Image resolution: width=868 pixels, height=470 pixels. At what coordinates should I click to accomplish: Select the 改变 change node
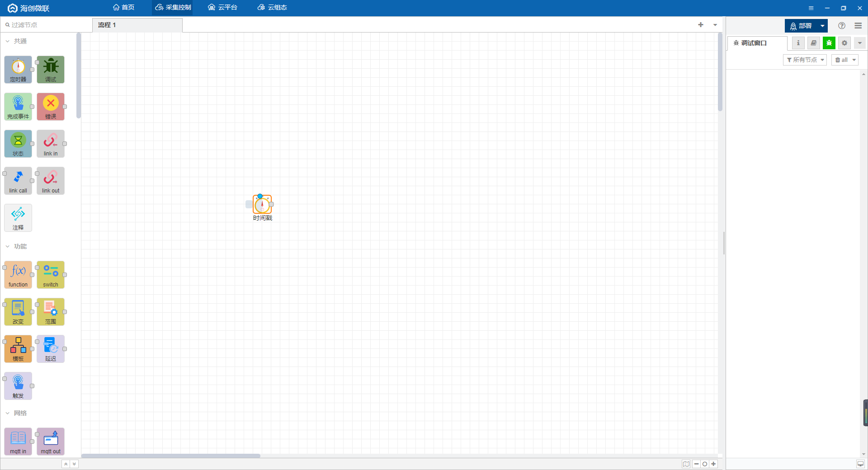coord(18,312)
